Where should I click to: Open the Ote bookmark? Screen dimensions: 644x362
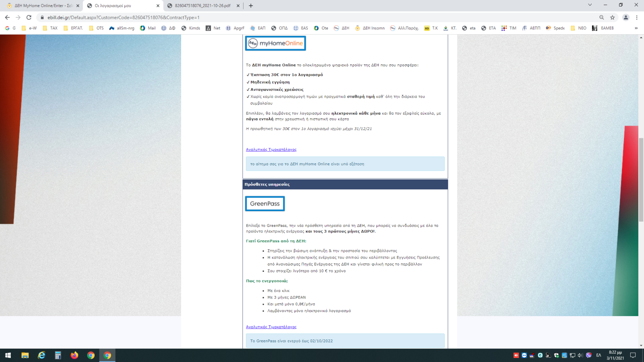[x=321, y=28]
